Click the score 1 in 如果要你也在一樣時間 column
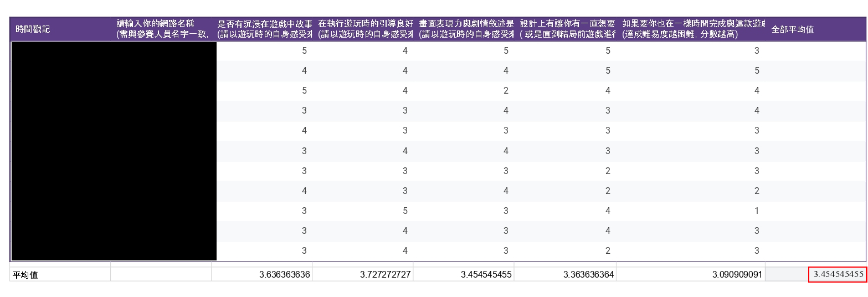Image resolution: width=868 pixels, height=297 pixels. pos(757,211)
